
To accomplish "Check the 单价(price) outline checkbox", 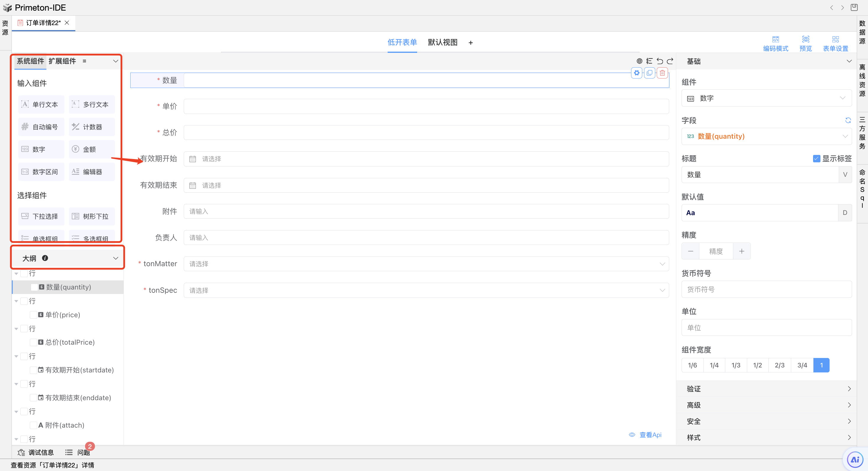I will [33, 315].
